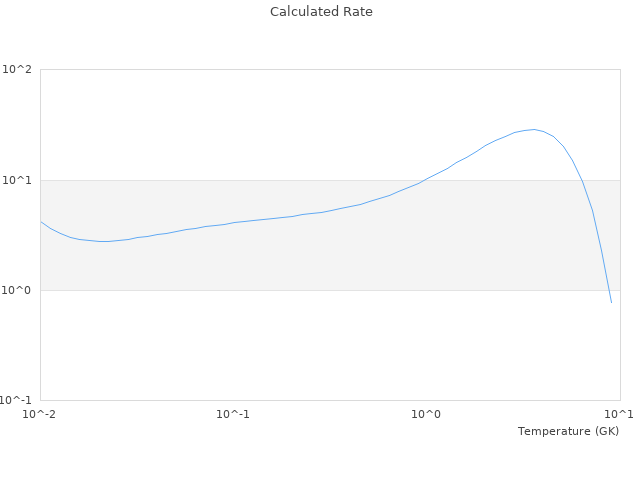Viewport: 640px width, 480px height.
Task: Click the 10^0 x-axis tick label
Action: pyautogui.click(x=427, y=414)
